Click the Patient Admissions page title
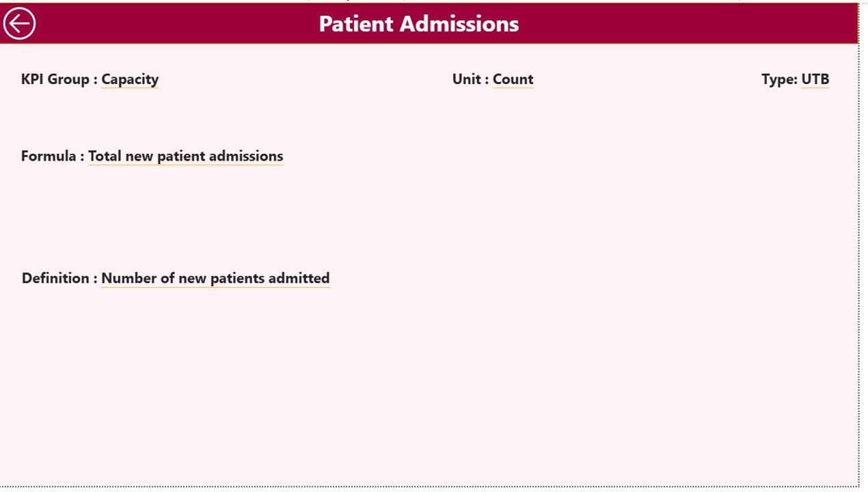868x492 pixels. pyautogui.click(x=418, y=24)
